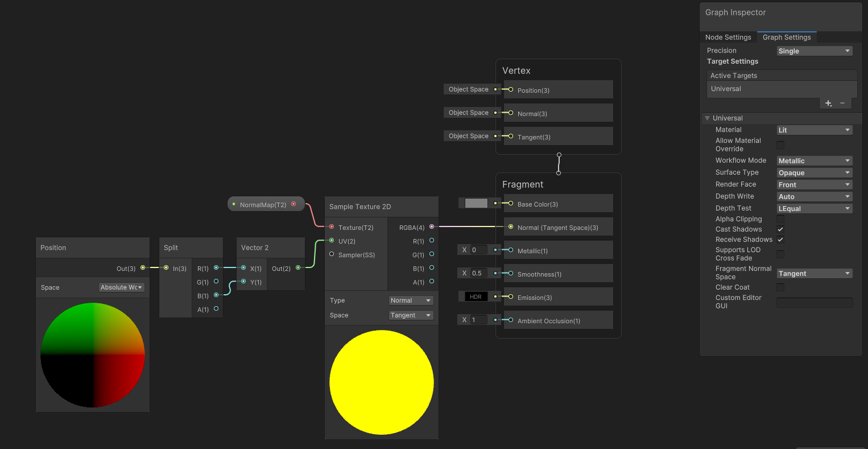Click the Out(3) port of the Position node
The image size is (868, 449).
143,267
